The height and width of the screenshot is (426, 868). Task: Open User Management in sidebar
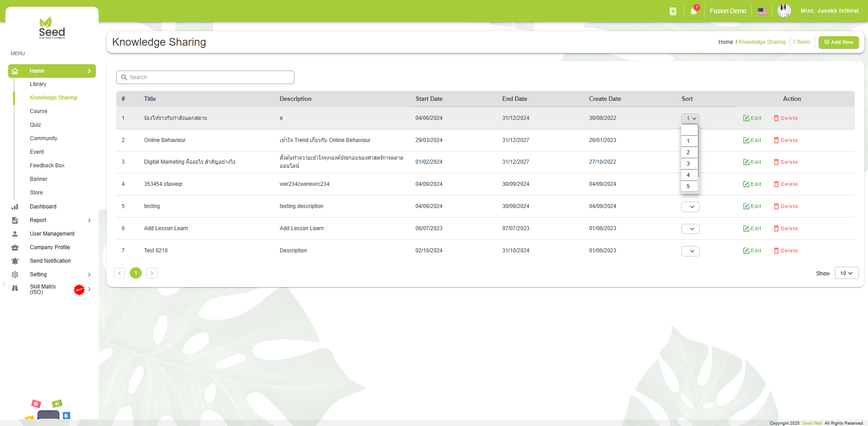[x=52, y=234]
